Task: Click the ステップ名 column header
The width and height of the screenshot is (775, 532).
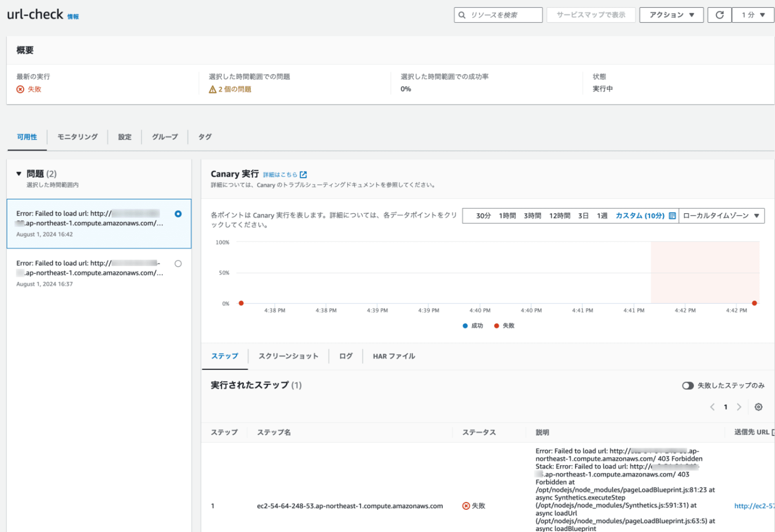Action: 274,432
